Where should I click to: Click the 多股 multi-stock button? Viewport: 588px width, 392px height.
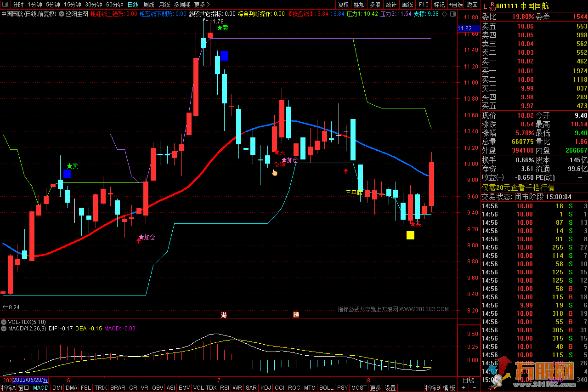[375, 5]
